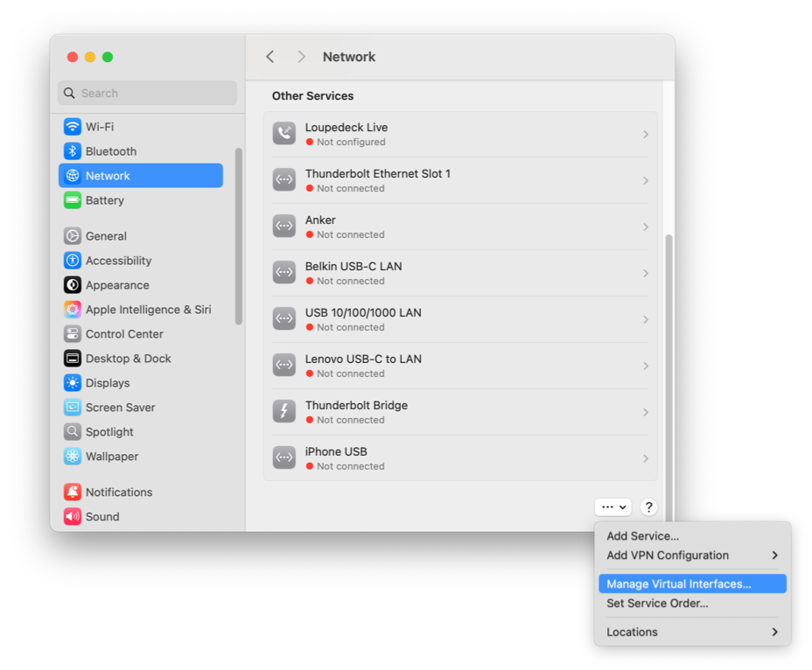Screen dimensions: 812x670
Task: Choose Manage Virtual Interfaces from the menu
Action: (691, 583)
